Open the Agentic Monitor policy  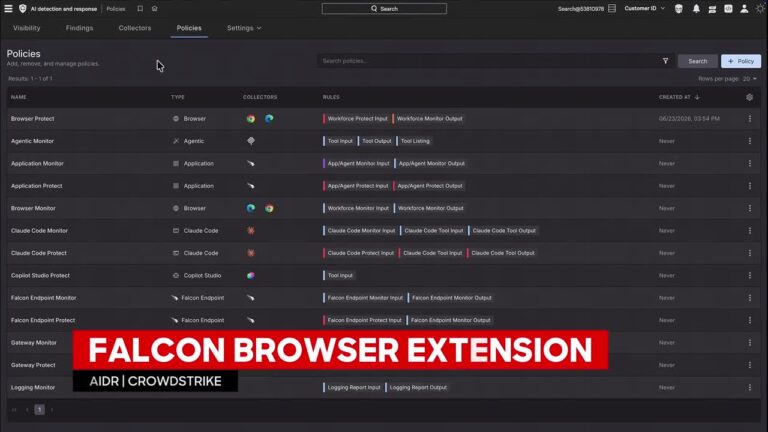pos(32,141)
